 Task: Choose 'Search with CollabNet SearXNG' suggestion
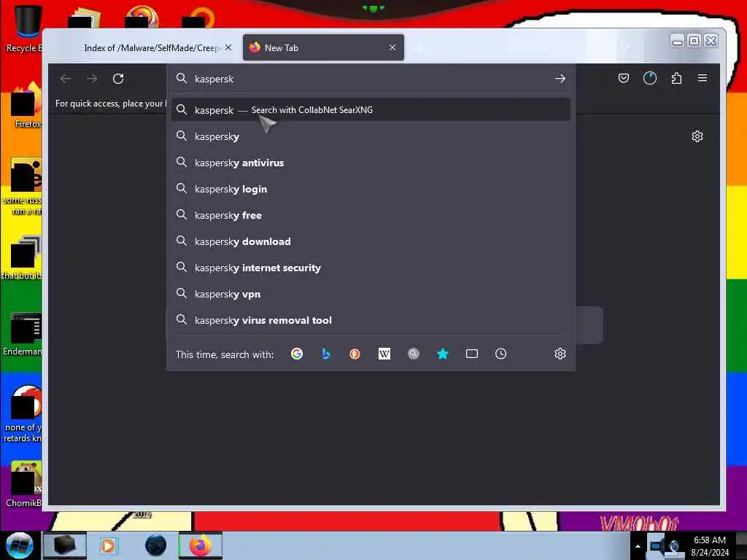click(x=371, y=110)
